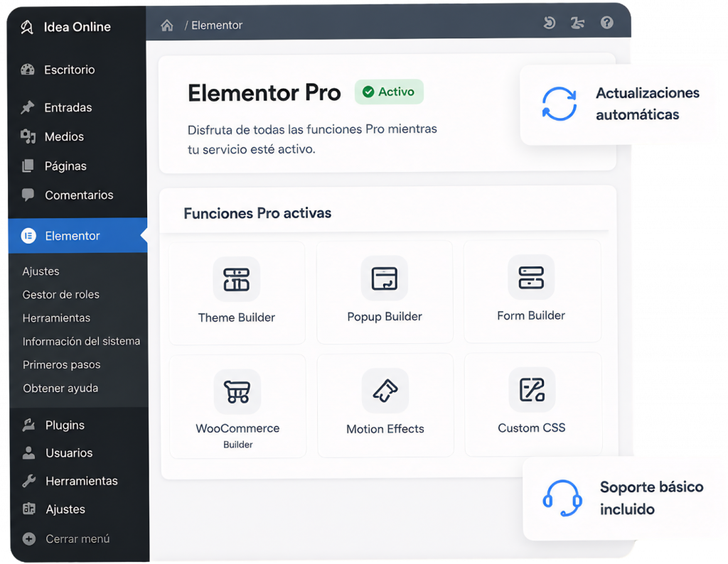Viewport: 728px width, 564px height.
Task: Open Gestor de roles submenu link
Action: coord(61,295)
